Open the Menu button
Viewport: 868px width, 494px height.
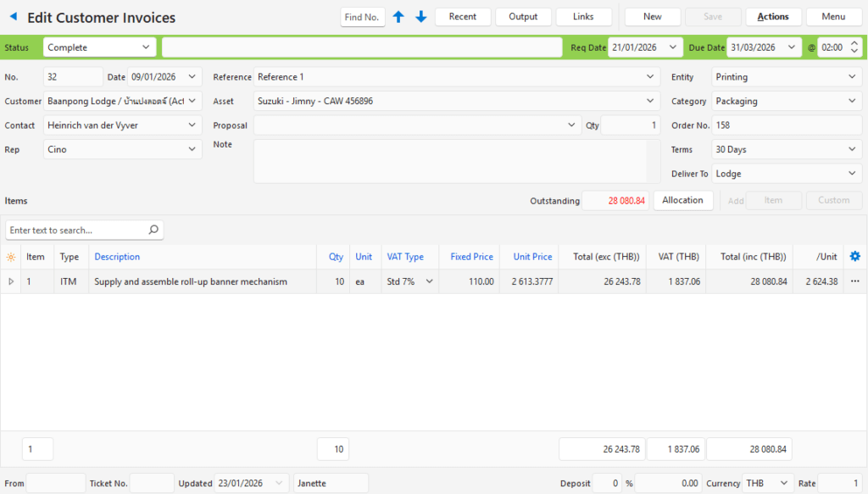click(x=833, y=17)
